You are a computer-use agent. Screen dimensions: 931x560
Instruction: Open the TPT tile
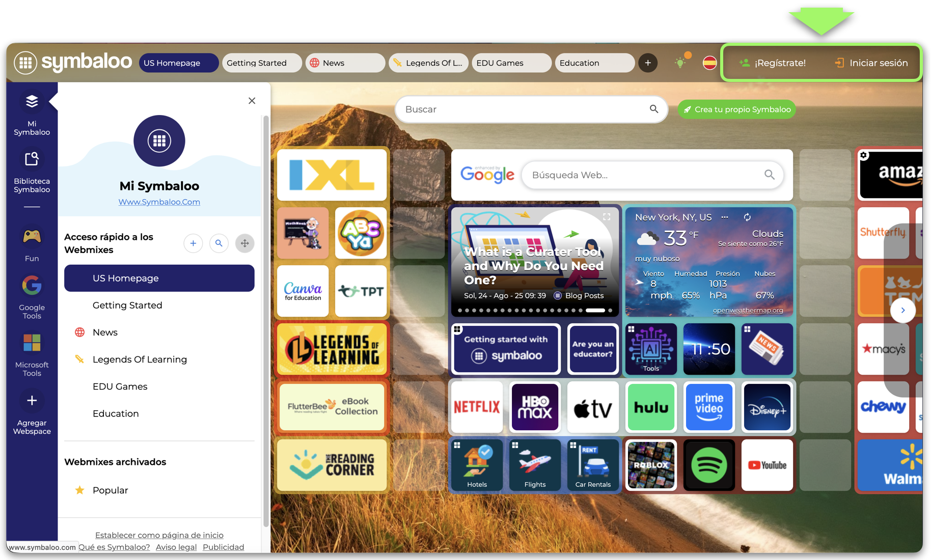click(x=361, y=291)
